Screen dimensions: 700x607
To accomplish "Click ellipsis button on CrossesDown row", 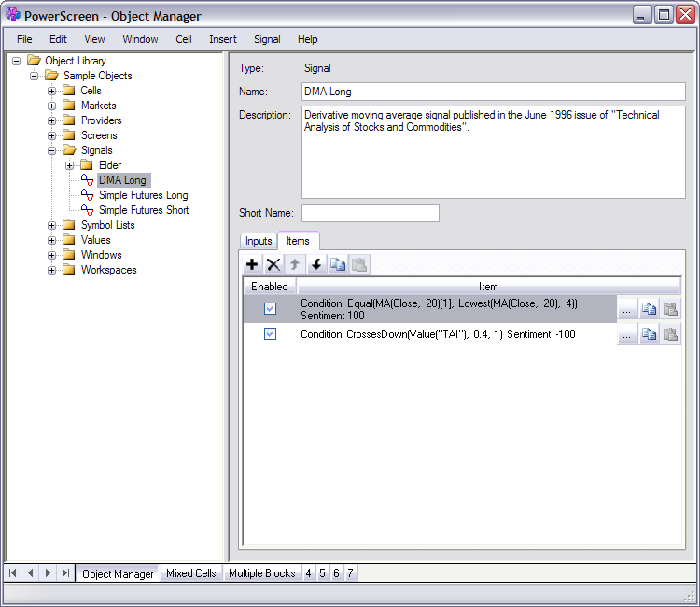I will [627, 334].
